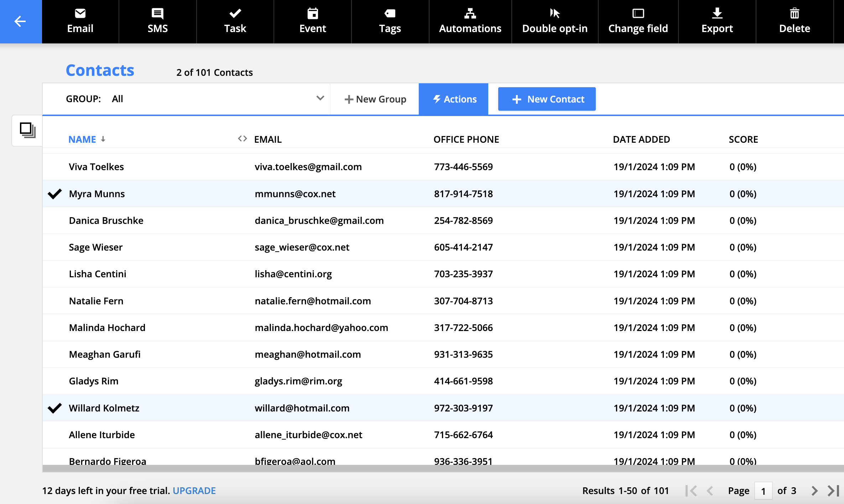Jump to the last results page

click(x=833, y=491)
